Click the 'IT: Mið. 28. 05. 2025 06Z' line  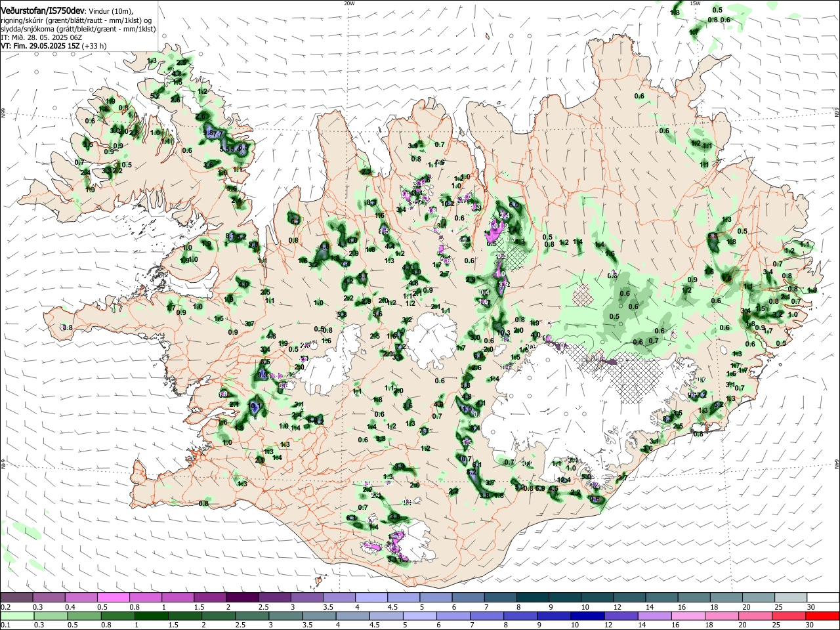coord(41,37)
